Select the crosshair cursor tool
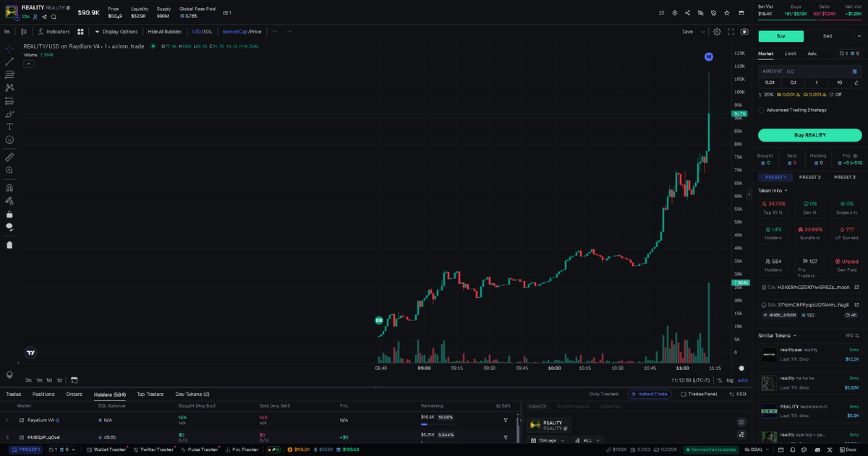868x456 pixels. click(x=9, y=48)
